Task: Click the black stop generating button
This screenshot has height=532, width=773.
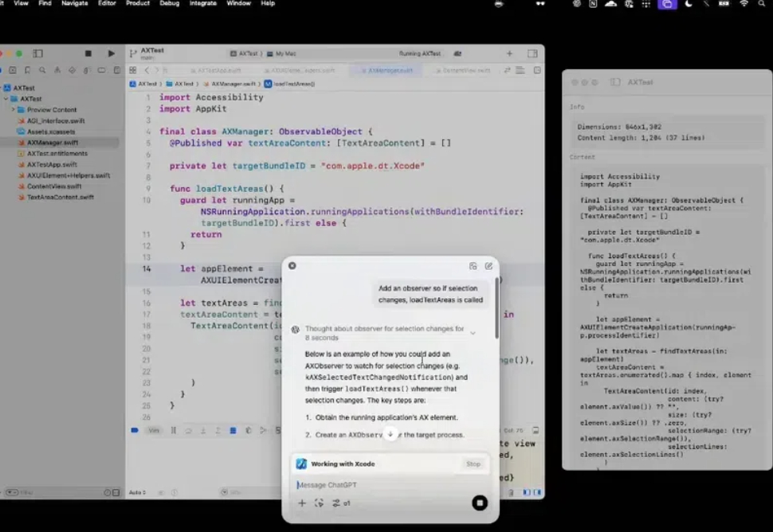Action: (480, 503)
